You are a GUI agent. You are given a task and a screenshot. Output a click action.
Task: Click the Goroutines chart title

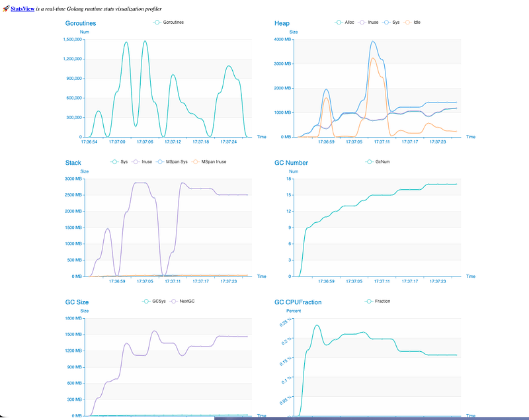click(81, 23)
